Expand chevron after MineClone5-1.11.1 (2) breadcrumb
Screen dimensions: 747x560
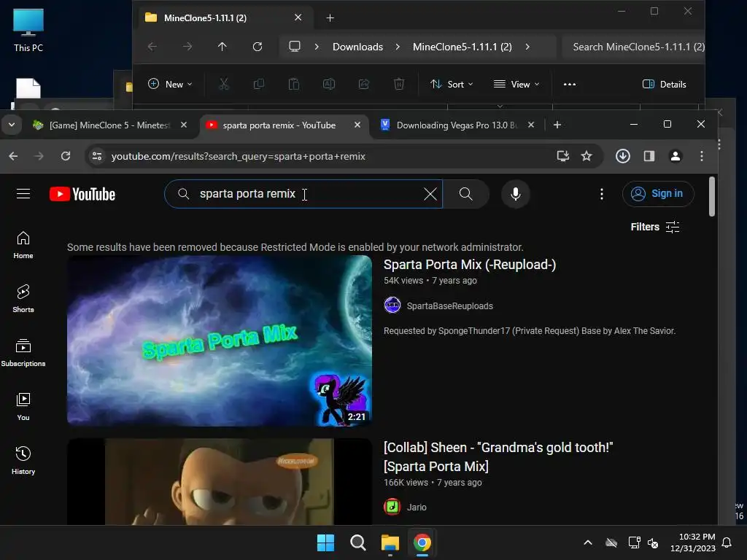click(x=527, y=47)
